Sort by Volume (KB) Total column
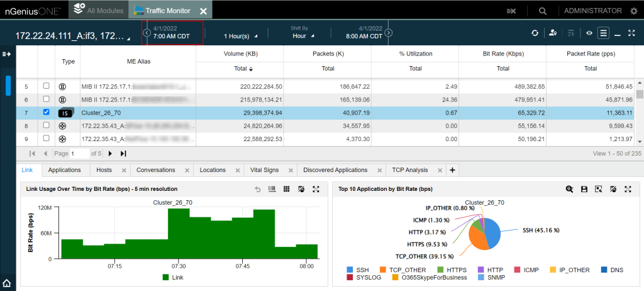The image size is (644, 291). (243, 69)
